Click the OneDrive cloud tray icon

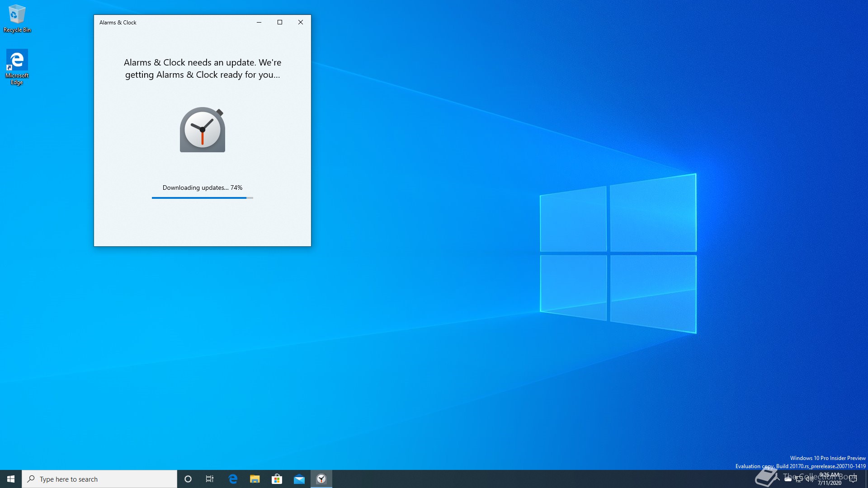[x=788, y=479]
